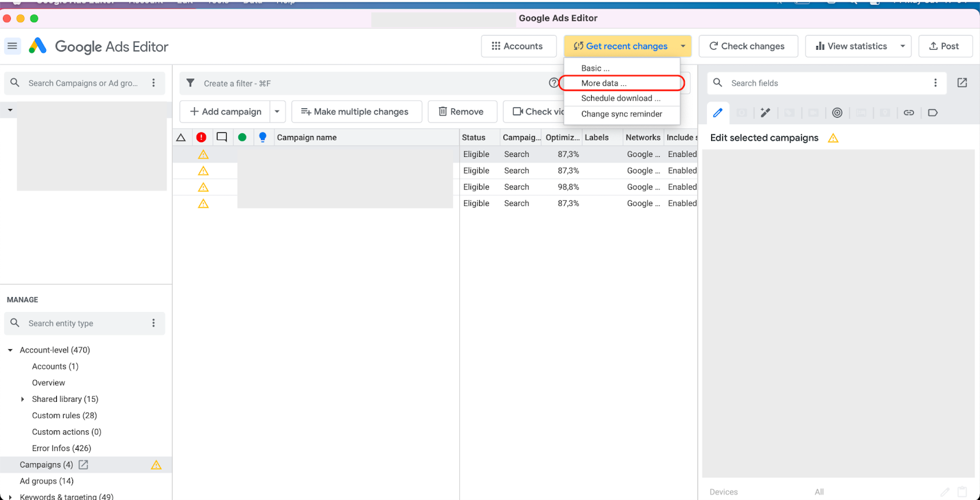This screenshot has height=500, width=980.
Task: Sort by the comment bubble column
Action: pos(222,137)
